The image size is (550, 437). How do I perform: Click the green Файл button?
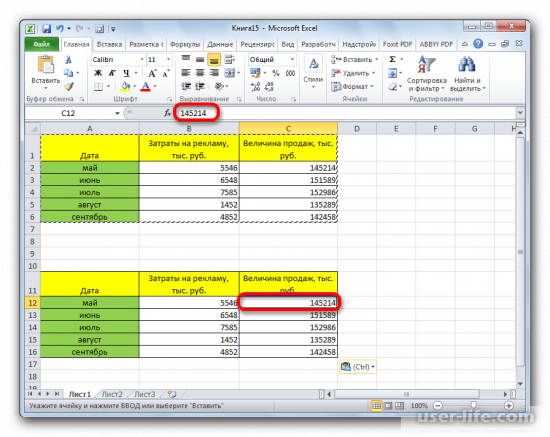pyautogui.click(x=42, y=44)
